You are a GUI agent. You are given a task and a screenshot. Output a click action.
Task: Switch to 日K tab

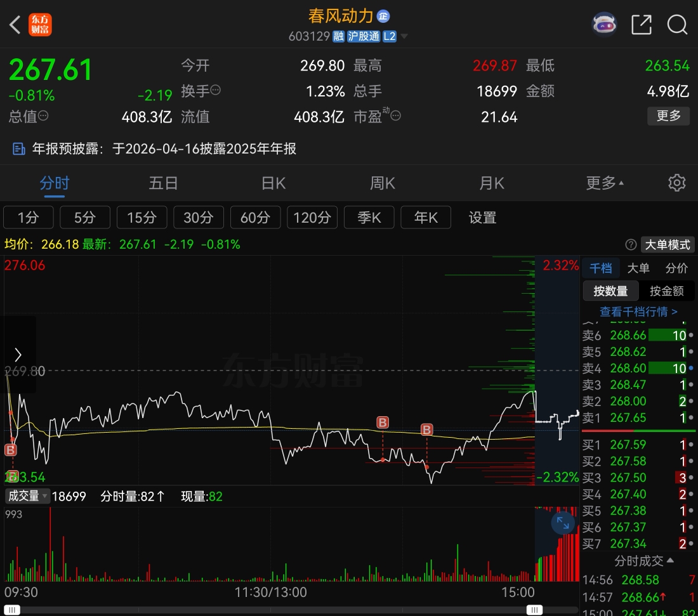(273, 183)
